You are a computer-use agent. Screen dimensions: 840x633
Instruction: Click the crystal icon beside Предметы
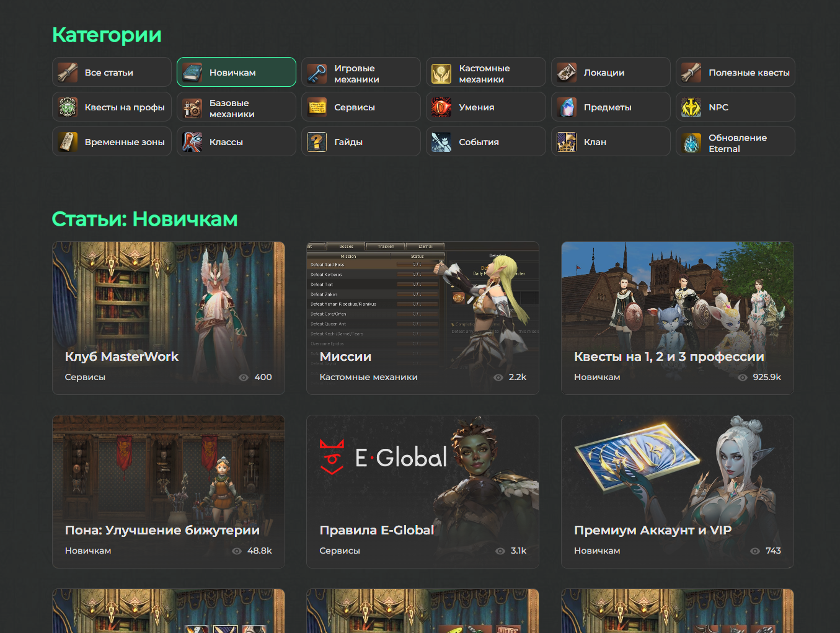(x=567, y=107)
